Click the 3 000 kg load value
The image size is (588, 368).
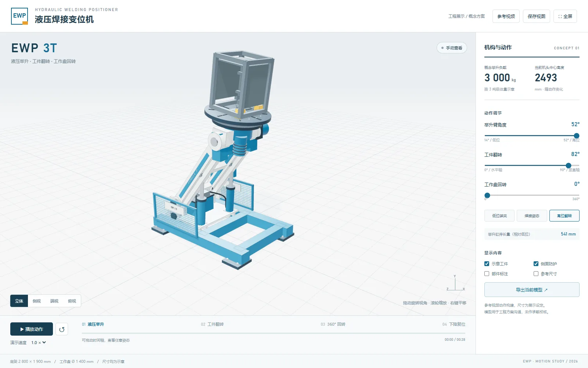point(500,78)
